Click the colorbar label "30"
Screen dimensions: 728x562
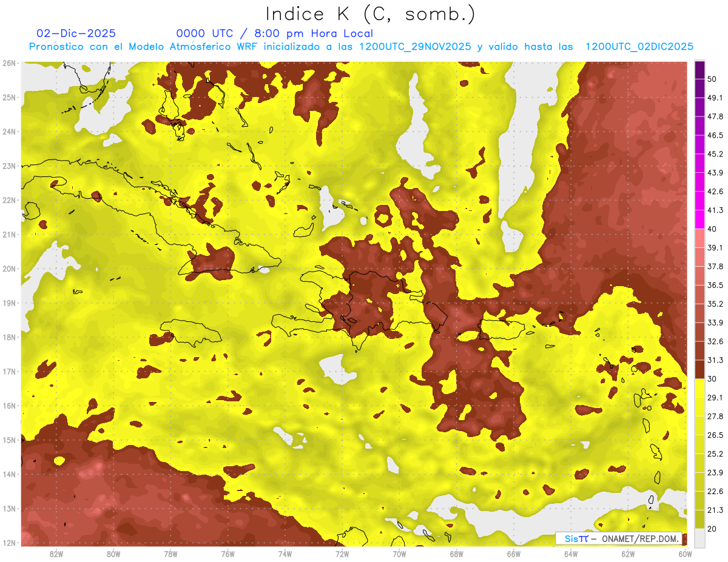(712, 379)
